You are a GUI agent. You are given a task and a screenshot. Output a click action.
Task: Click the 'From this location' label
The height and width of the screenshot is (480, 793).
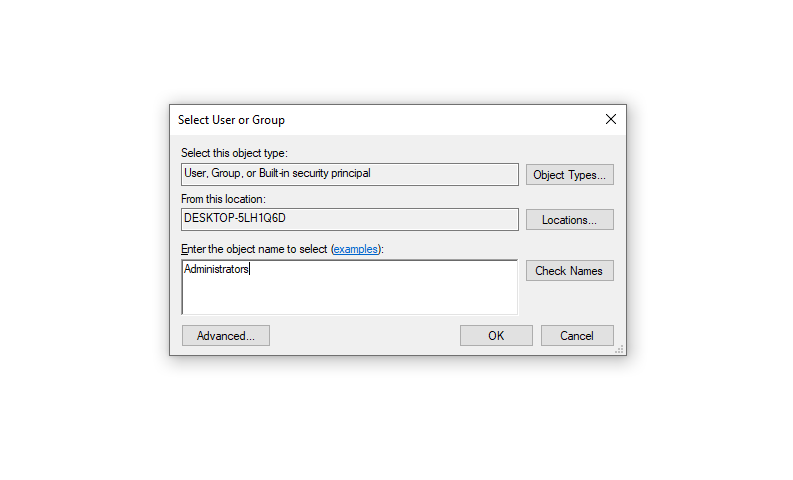tap(223, 199)
